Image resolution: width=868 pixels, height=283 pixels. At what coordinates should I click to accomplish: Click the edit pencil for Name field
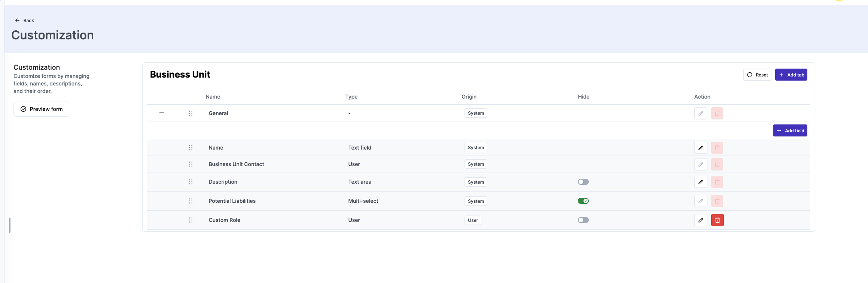click(x=700, y=148)
